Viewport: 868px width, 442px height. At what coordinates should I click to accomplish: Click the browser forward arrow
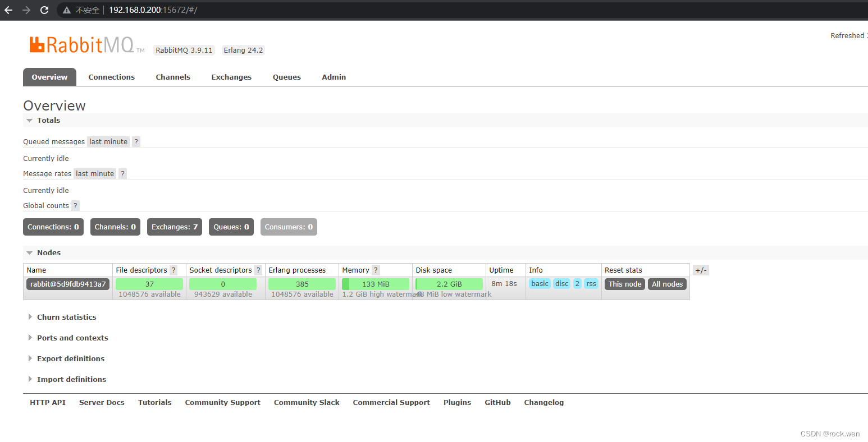coord(26,10)
